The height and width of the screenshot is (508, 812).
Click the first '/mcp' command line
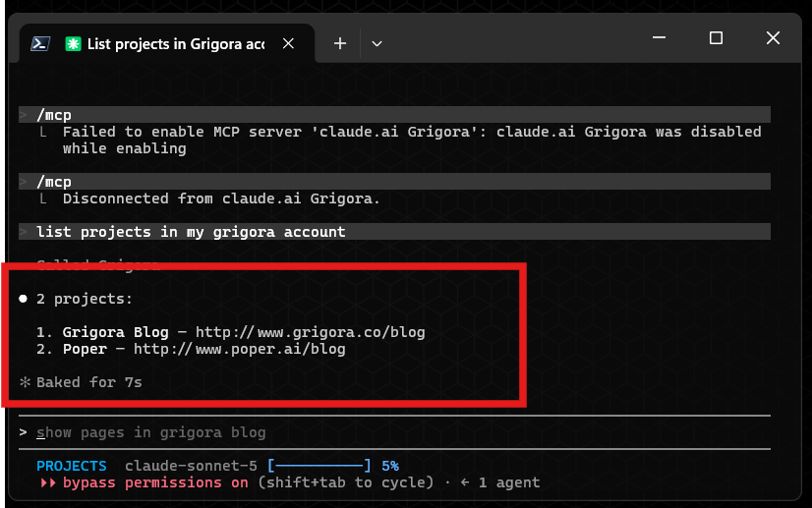[394, 114]
